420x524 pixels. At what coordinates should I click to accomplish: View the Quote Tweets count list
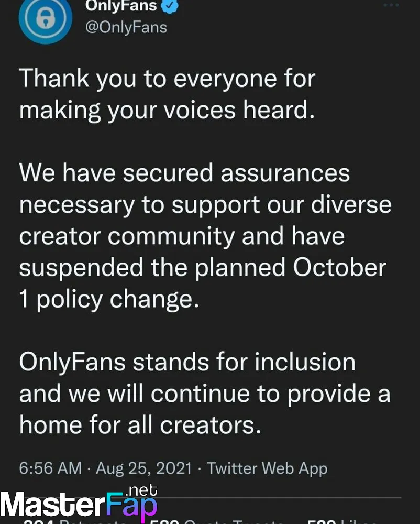217,522
